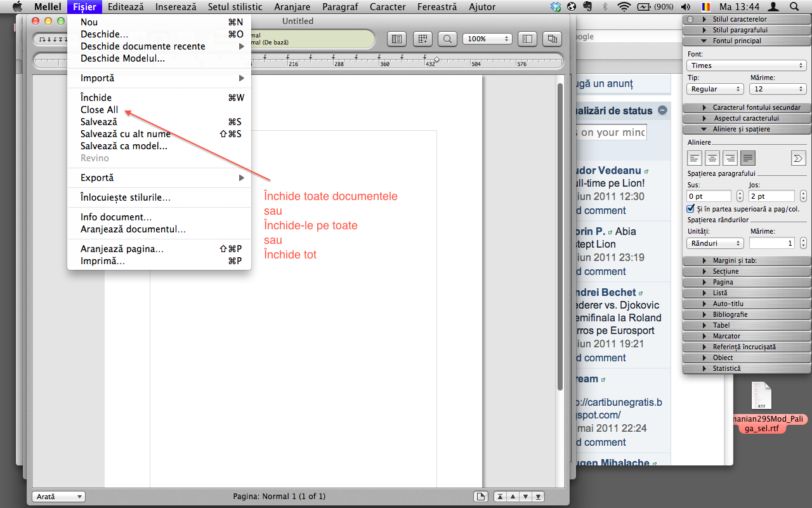Viewport: 812px width, 508px height.
Task: Click the text direction arrow button
Action: click(798, 158)
